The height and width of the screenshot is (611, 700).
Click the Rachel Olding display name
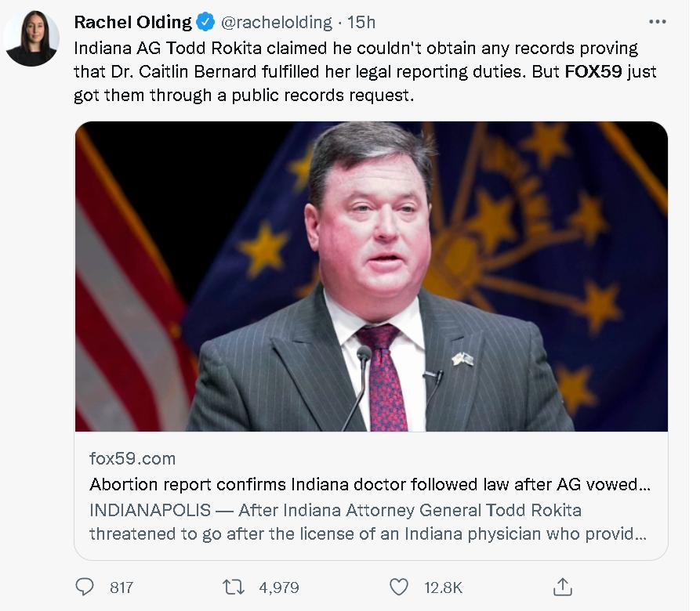coord(132,21)
